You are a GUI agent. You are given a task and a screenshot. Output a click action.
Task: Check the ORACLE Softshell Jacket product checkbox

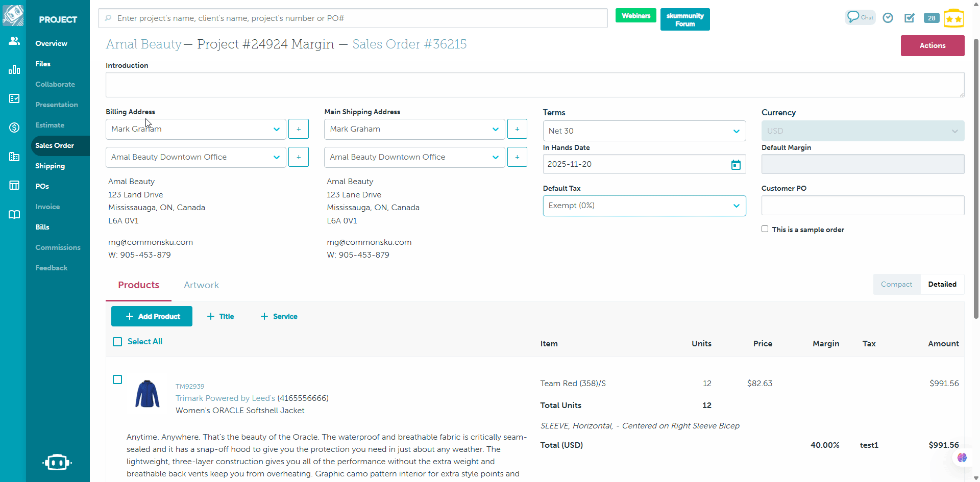click(117, 379)
